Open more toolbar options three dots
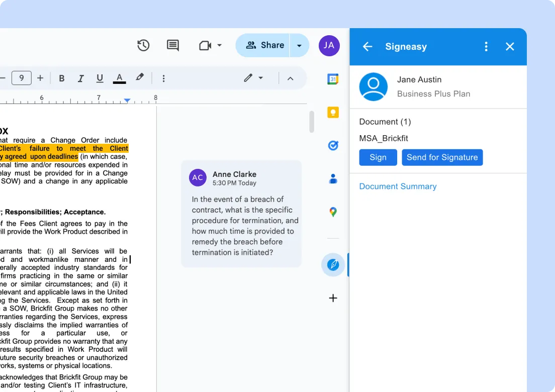 click(x=163, y=78)
